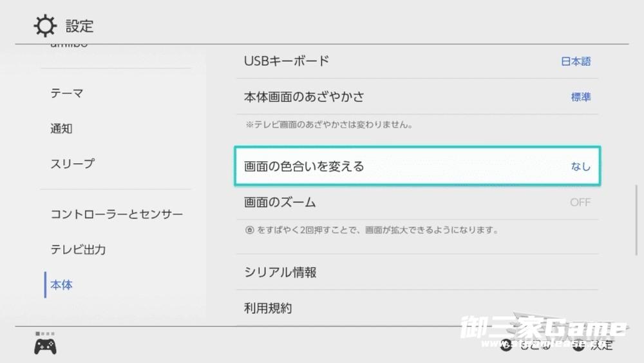Click the settings gear icon in header
644x363 pixels.
(x=45, y=26)
